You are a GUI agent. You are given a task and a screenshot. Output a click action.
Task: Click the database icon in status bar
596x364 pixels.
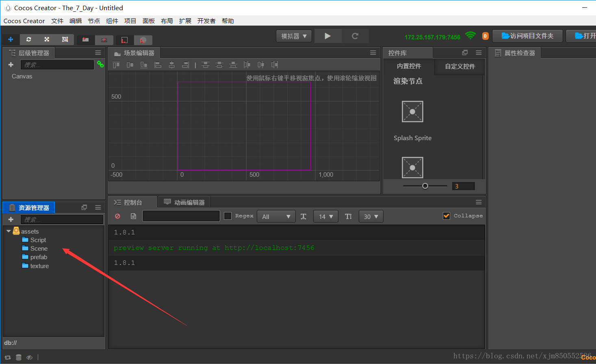tap(19, 357)
